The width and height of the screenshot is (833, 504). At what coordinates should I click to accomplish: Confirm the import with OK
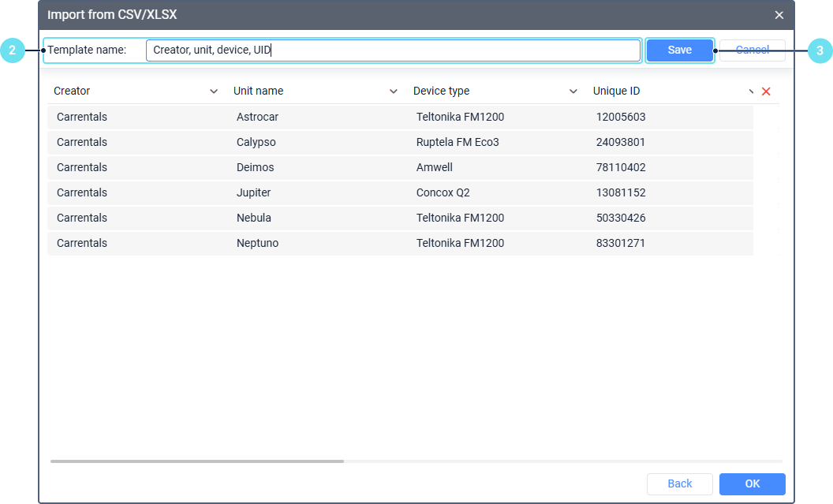(x=752, y=483)
